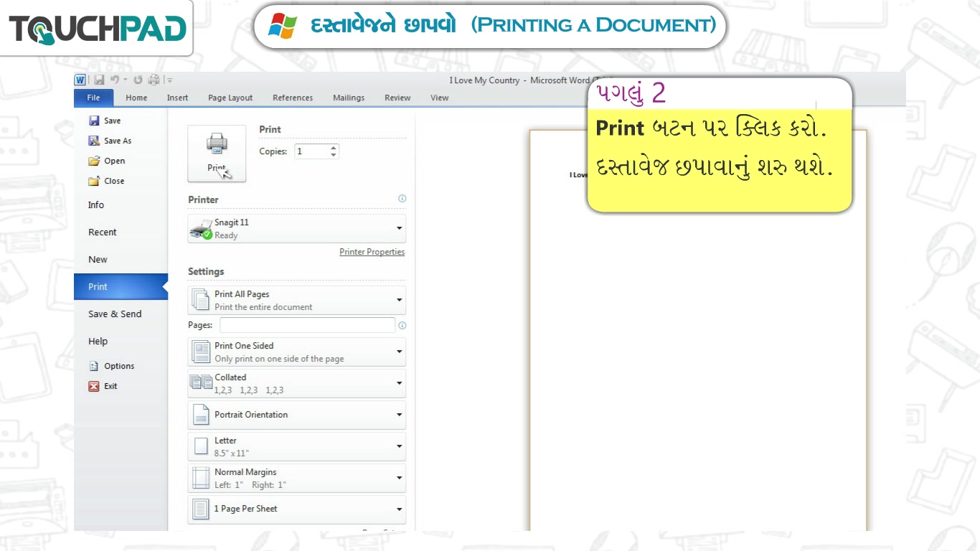Image resolution: width=980 pixels, height=551 pixels.
Task: Click the document page preview
Action: (x=698, y=330)
